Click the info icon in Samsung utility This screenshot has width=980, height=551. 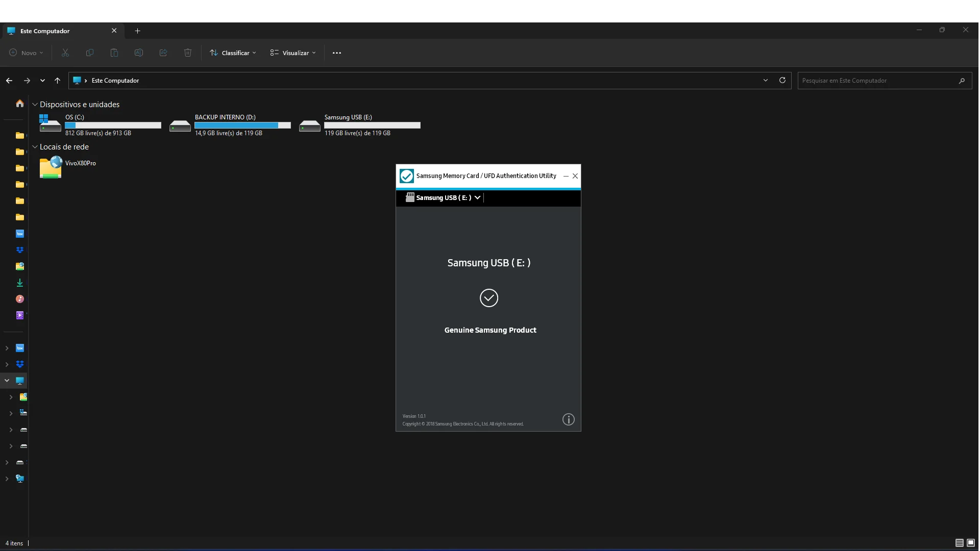[x=568, y=419]
